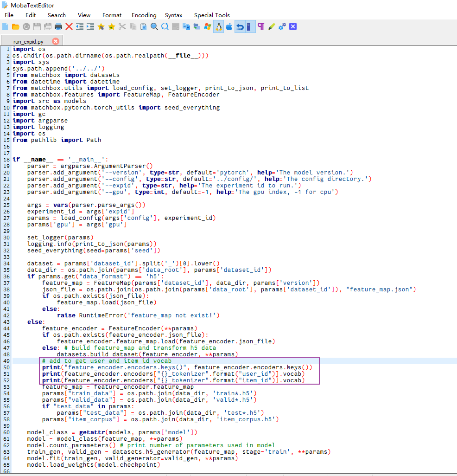
Task: Select the run_expid.py tab
Action: coord(29,41)
